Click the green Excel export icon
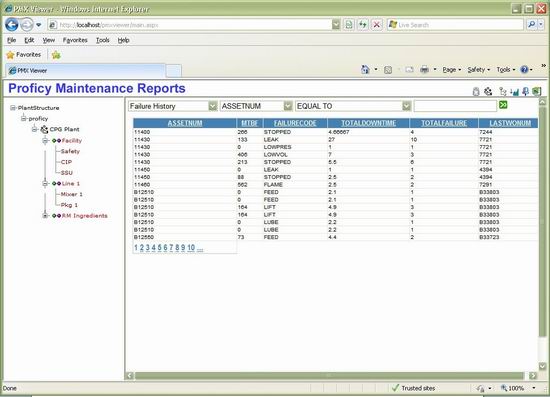Screen dimensions: 550x397 (x=536, y=92)
